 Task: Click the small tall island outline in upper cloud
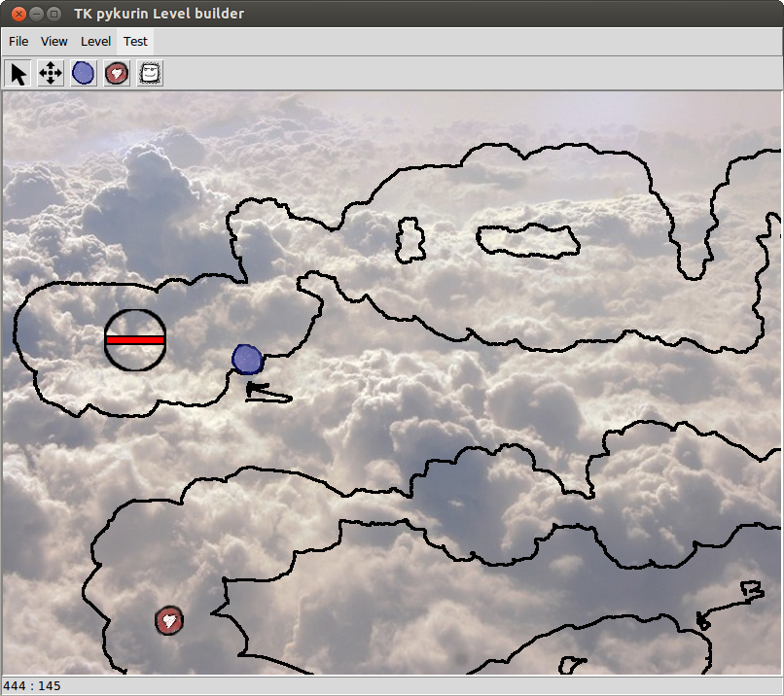pyautogui.click(x=410, y=240)
